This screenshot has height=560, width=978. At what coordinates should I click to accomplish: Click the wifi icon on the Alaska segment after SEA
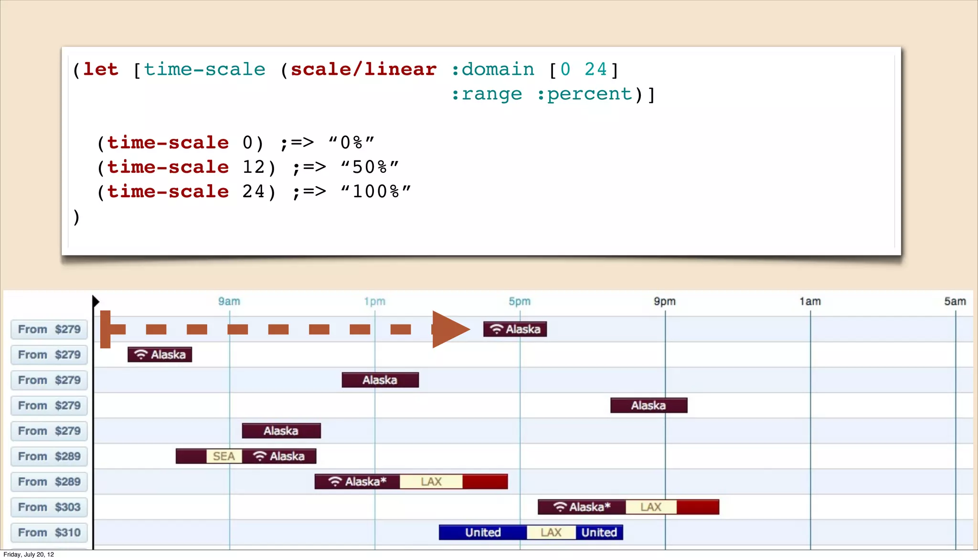point(259,456)
